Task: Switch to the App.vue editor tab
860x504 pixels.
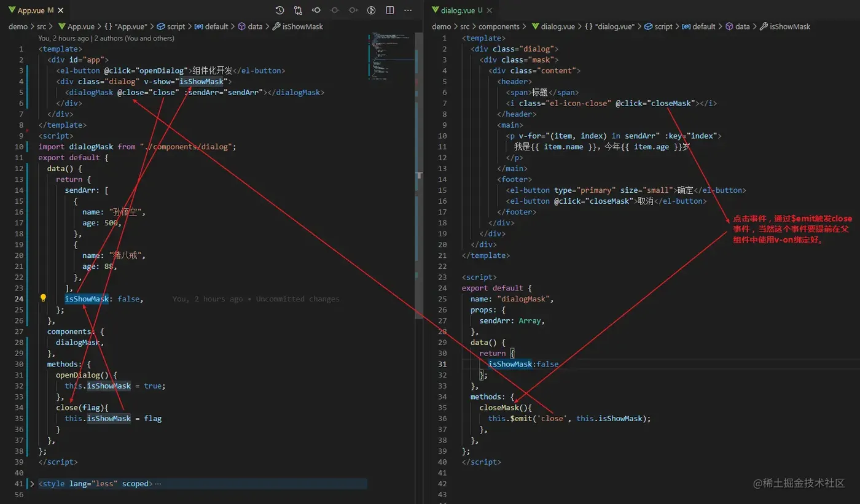Action: coord(36,10)
